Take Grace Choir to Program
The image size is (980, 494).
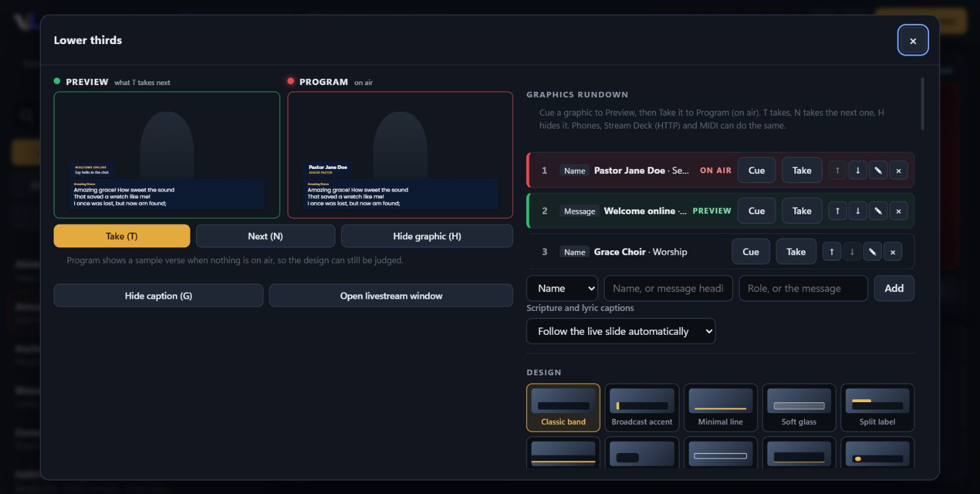pos(796,252)
